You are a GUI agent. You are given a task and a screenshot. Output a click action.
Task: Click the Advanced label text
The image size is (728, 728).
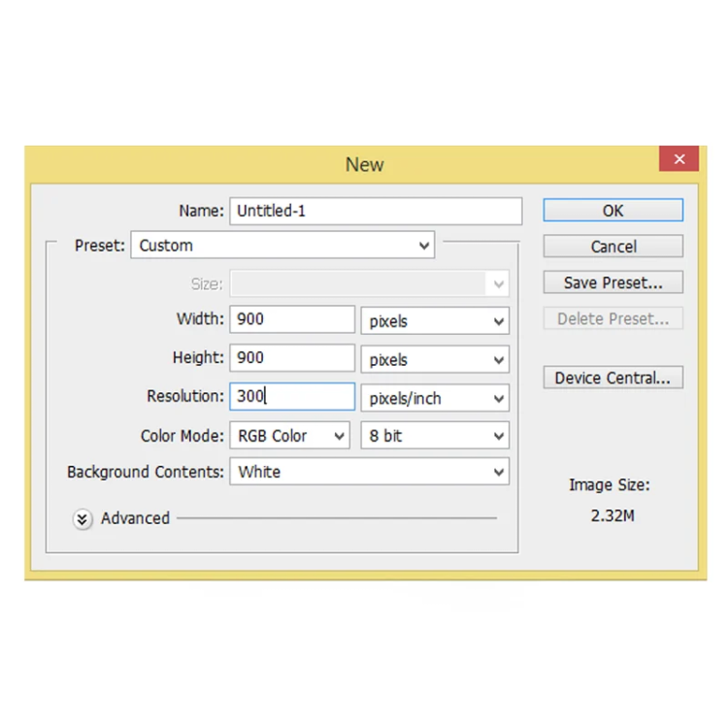(x=135, y=518)
